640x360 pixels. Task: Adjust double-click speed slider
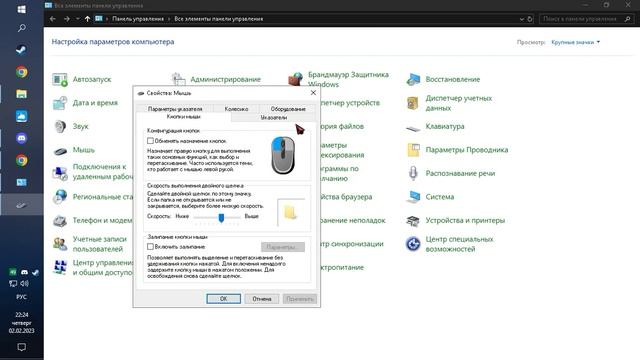(x=221, y=217)
